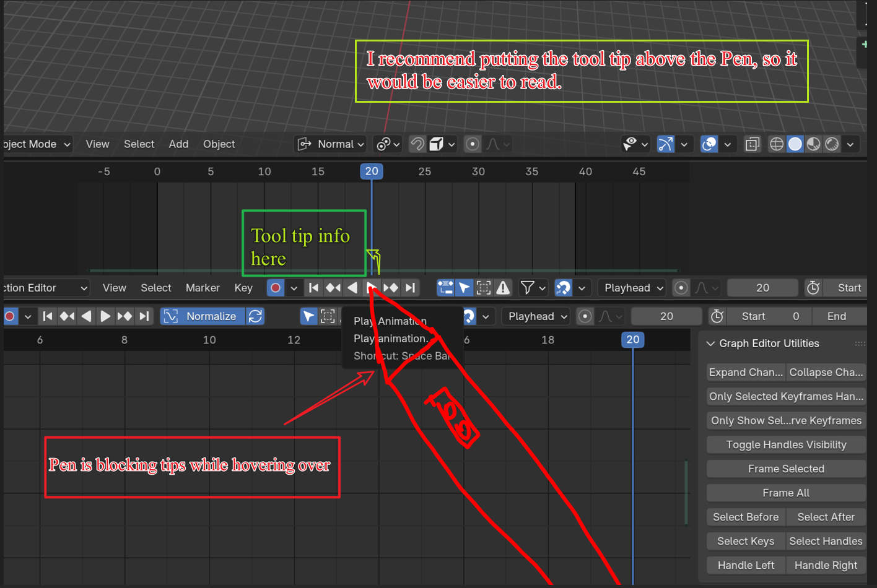Click the box select icon in Action Editor
Image resolution: width=877 pixels, height=588 pixels.
tap(484, 288)
